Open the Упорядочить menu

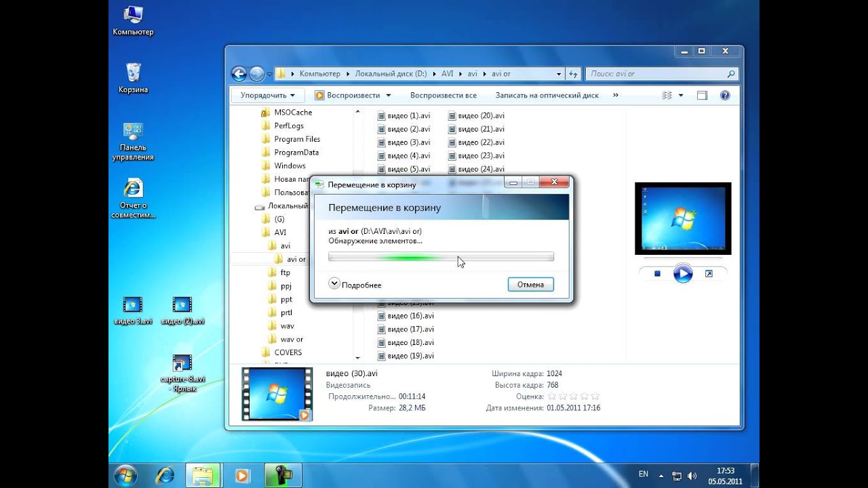(268, 96)
